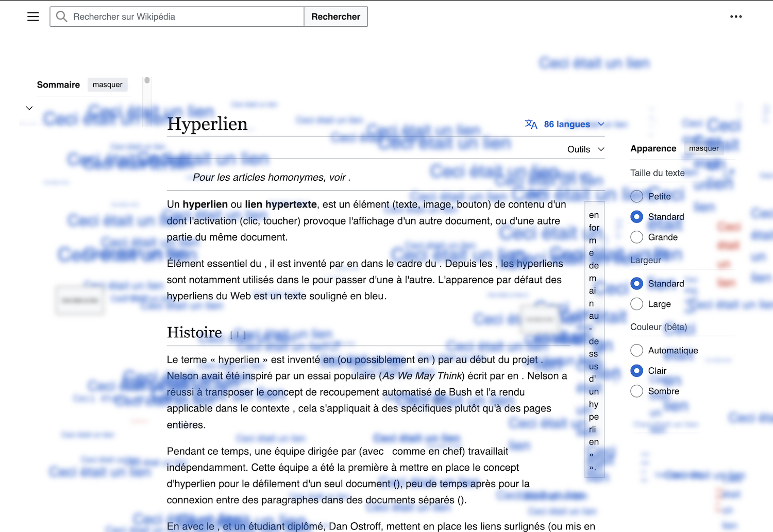Open the 86 langues language list
Screen dimensions: 773x532
pos(567,124)
